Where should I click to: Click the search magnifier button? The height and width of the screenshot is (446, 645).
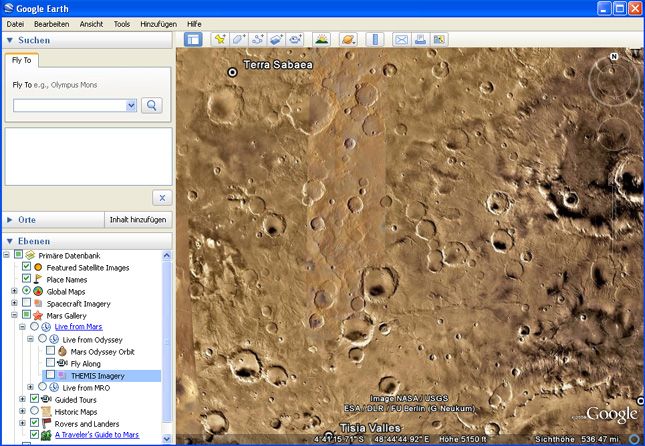tap(152, 106)
